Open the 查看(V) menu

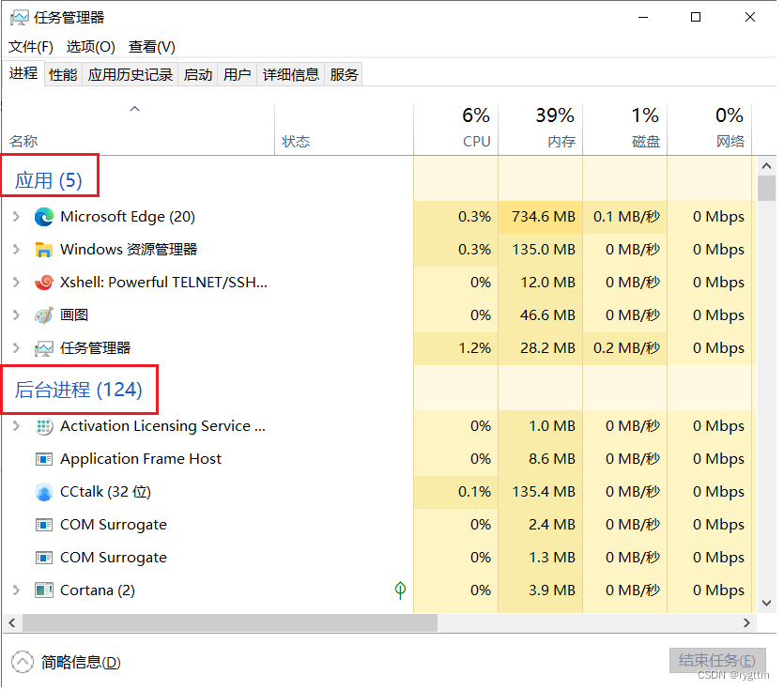point(151,47)
